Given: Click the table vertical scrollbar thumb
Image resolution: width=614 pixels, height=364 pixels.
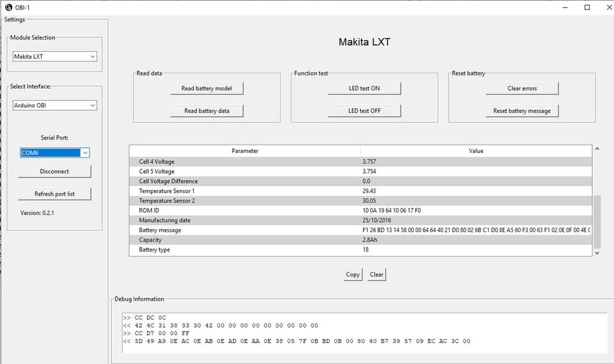Looking at the screenshot, I should pyautogui.click(x=597, y=222).
